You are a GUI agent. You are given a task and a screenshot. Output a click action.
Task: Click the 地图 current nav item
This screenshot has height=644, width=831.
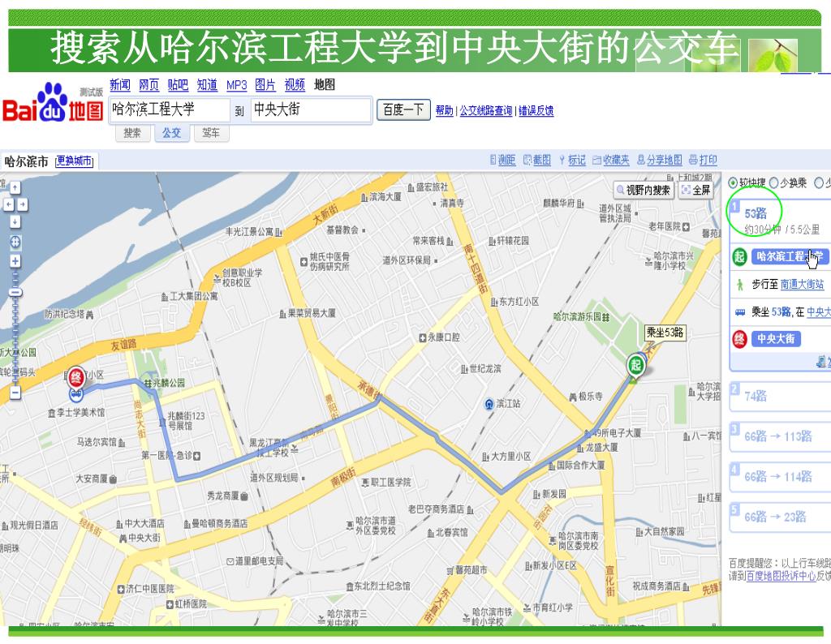[325, 84]
